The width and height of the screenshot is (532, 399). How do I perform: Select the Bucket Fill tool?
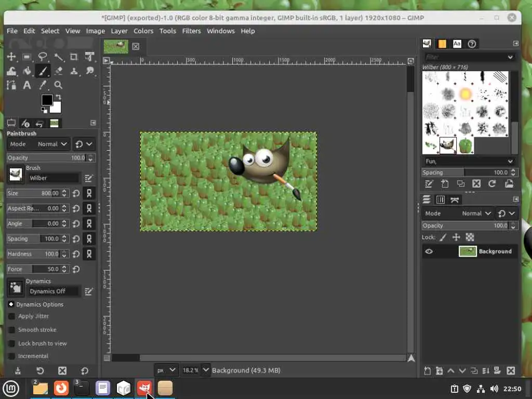coord(27,71)
